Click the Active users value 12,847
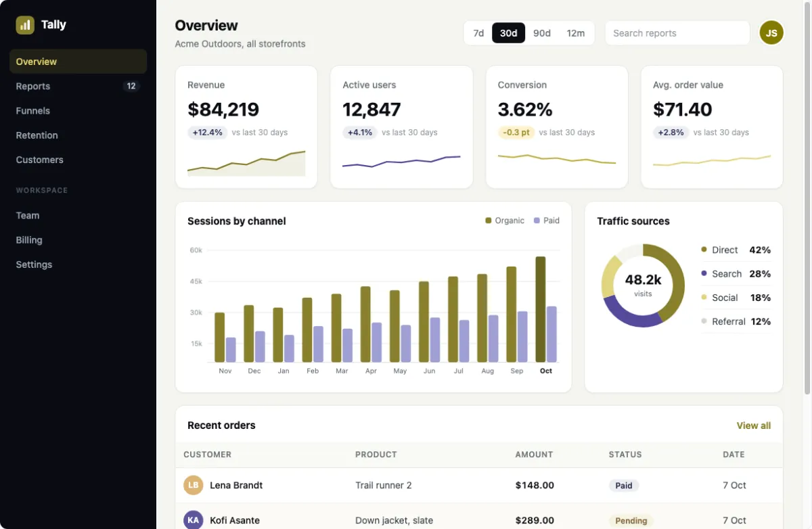812x529 pixels. [x=371, y=110]
